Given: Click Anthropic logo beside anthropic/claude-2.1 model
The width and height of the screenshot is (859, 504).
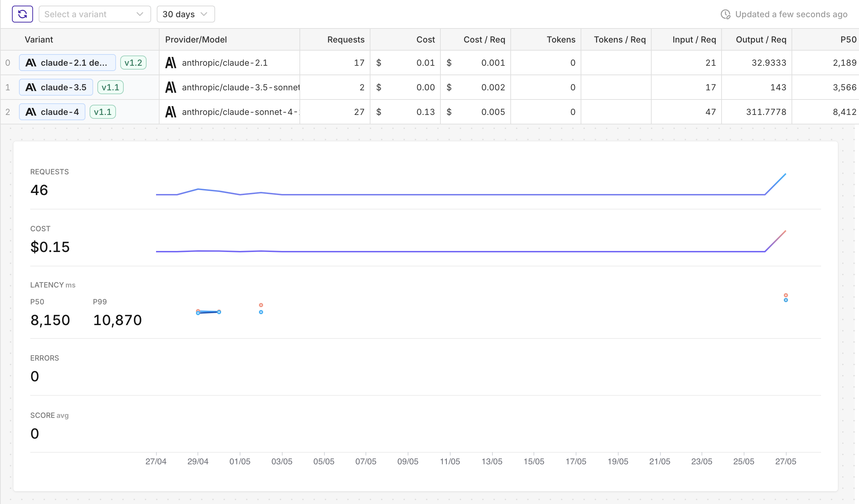Looking at the screenshot, I should point(171,63).
